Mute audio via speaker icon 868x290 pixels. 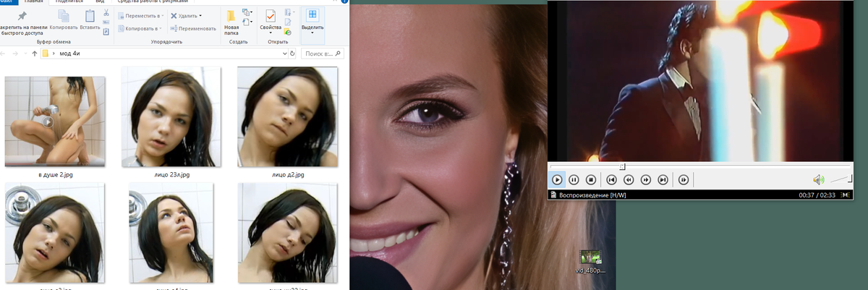point(818,179)
